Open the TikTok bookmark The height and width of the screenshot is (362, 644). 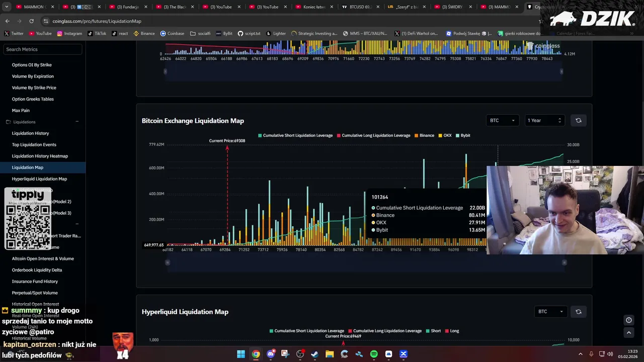coord(97,33)
